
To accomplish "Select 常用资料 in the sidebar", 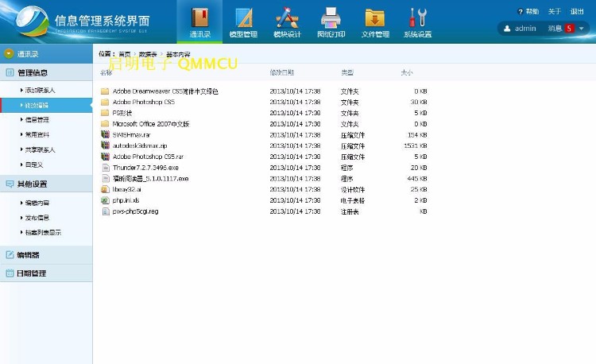I will point(37,134).
